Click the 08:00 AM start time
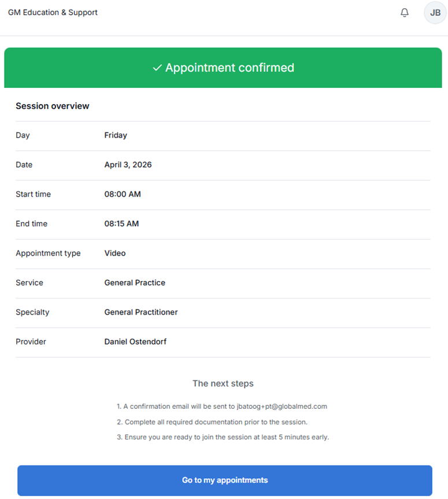Screen dimensions: 448x499 (123, 194)
